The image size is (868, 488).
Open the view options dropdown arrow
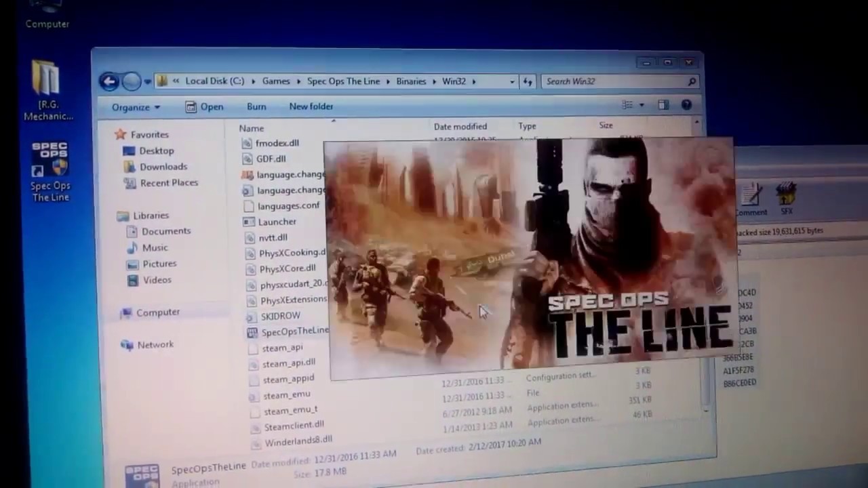pos(642,105)
